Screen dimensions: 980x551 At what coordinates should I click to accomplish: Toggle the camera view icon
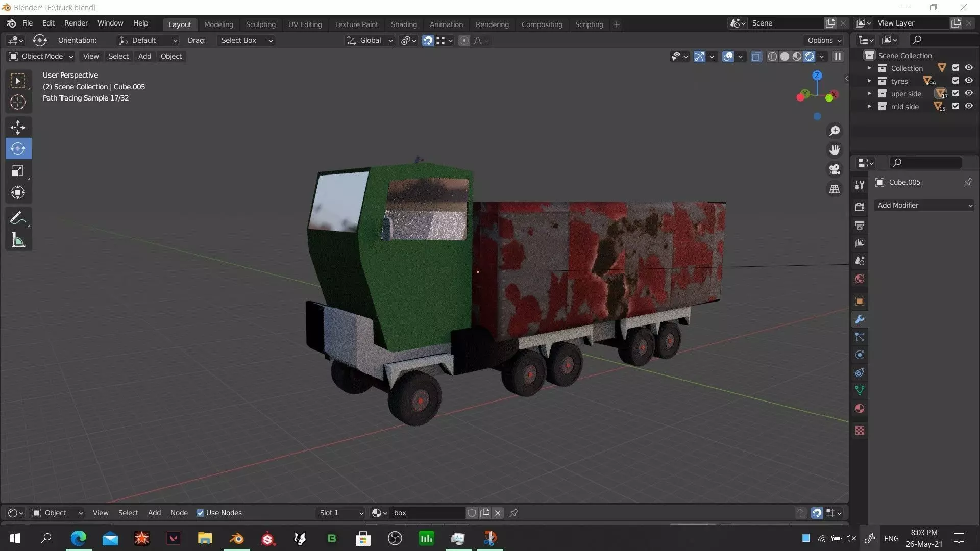pyautogui.click(x=835, y=169)
